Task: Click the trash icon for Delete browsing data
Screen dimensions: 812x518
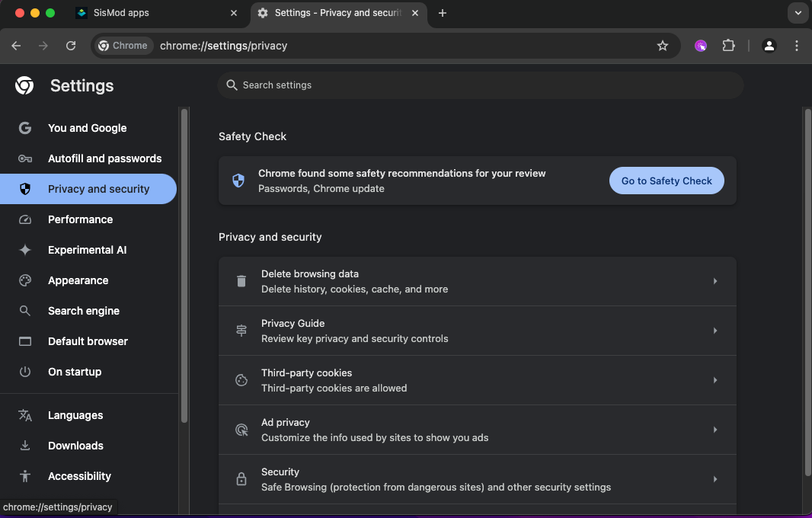Action: 241,281
